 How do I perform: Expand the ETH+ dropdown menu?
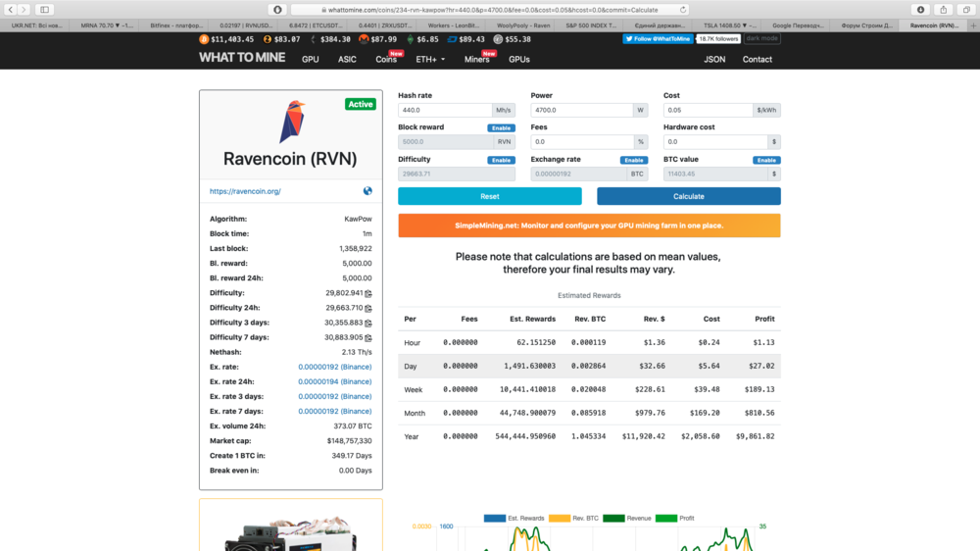pyautogui.click(x=430, y=60)
